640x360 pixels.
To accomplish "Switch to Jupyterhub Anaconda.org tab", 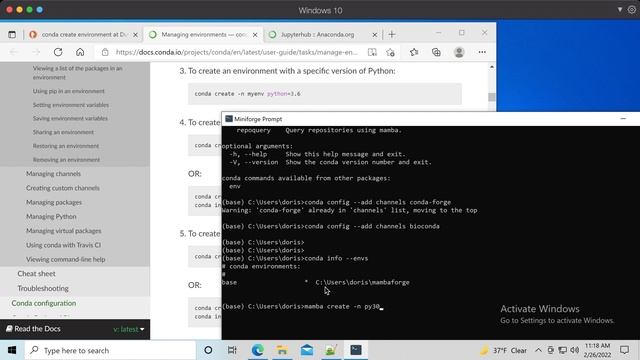I will click(318, 35).
